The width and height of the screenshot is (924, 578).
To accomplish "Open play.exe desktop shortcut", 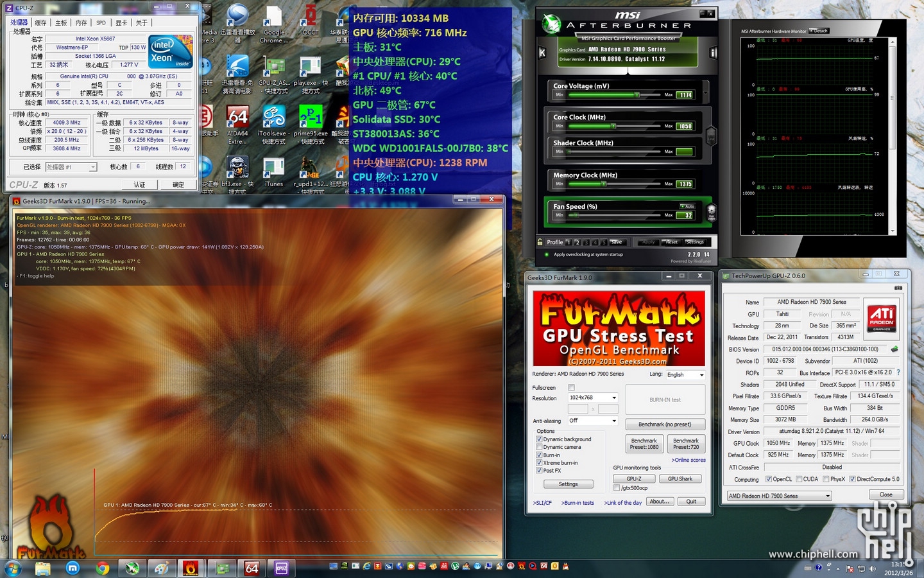I will click(x=311, y=75).
